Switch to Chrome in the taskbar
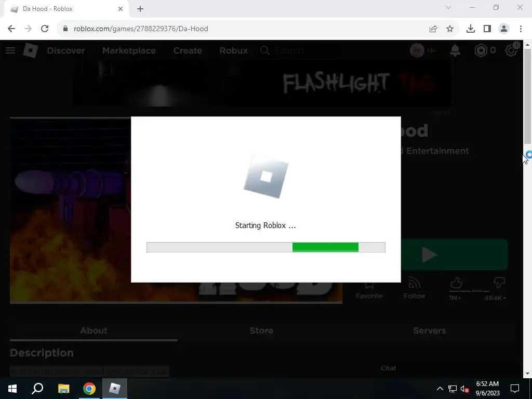This screenshot has width=532, height=399. [x=89, y=389]
